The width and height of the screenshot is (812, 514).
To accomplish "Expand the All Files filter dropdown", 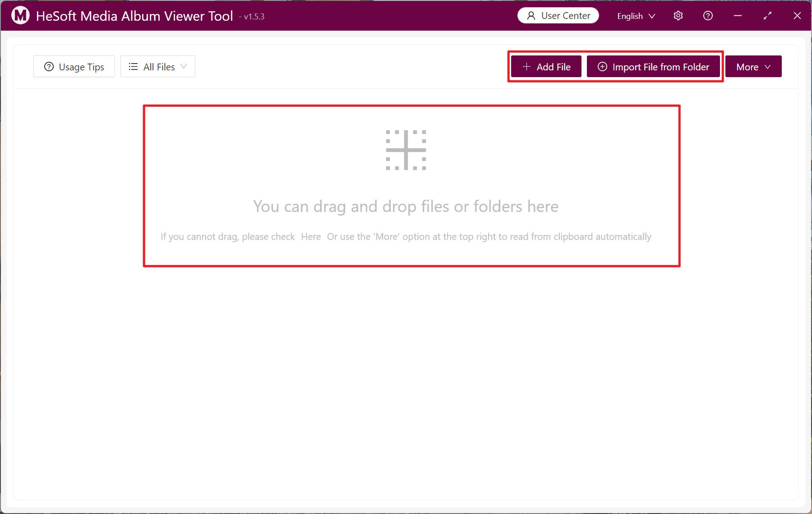I will (x=158, y=67).
